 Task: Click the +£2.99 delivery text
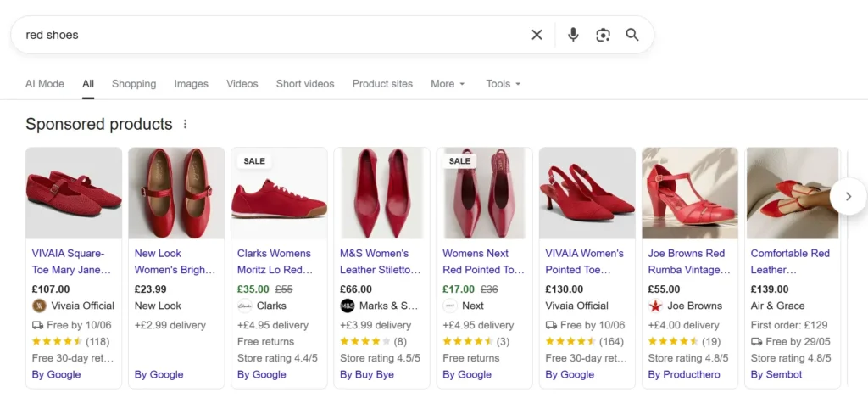(170, 325)
